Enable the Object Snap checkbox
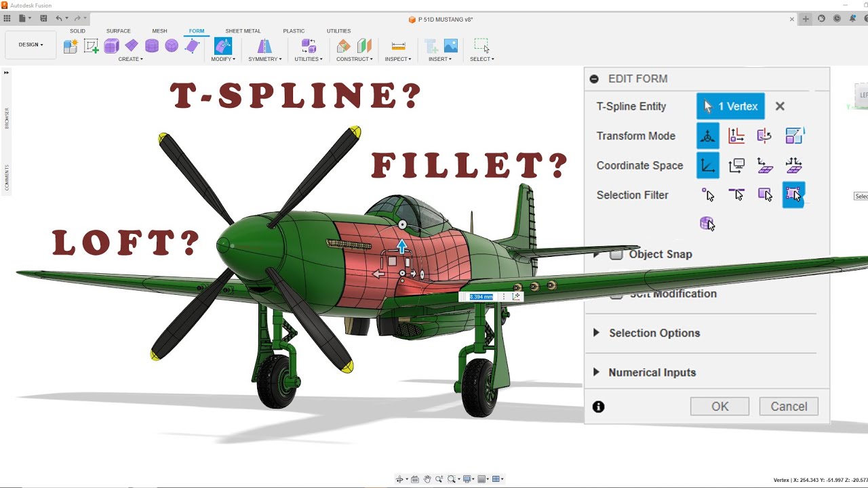 pyautogui.click(x=616, y=255)
